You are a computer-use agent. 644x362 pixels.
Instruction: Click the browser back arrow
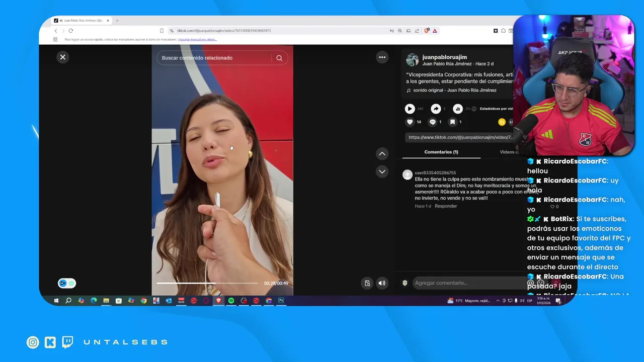pyautogui.click(x=56, y=31)
